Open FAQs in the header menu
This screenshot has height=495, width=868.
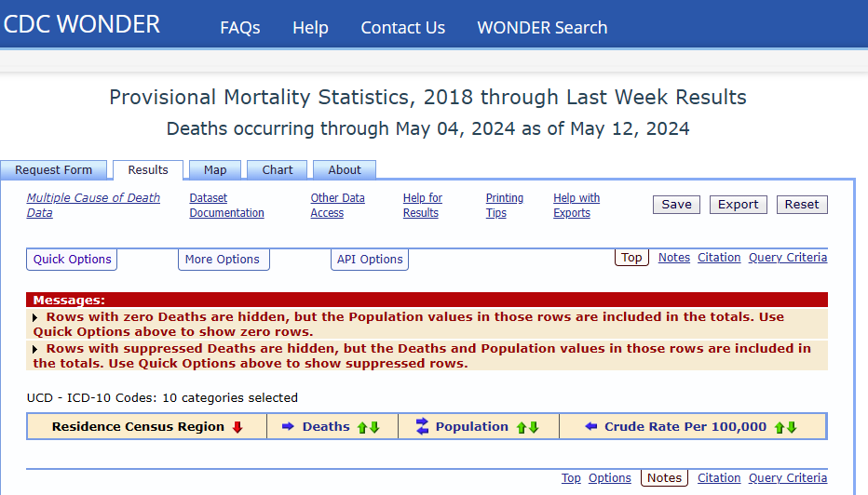[x=240, y=28]
